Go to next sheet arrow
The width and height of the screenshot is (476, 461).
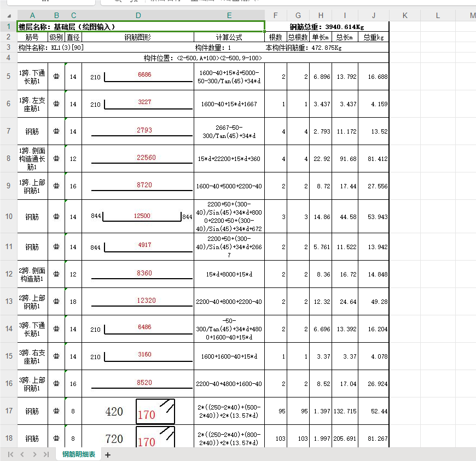34,454
